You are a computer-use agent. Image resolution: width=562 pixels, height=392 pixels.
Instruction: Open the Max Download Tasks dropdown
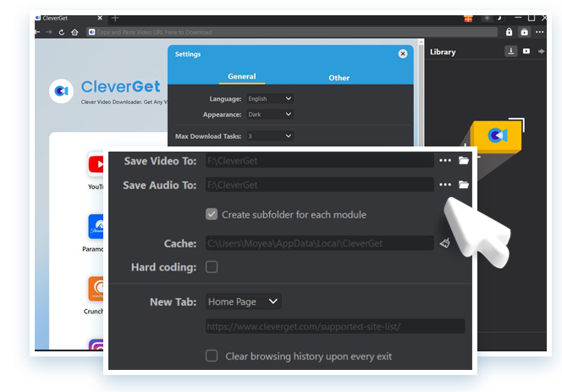pos(270,136)
